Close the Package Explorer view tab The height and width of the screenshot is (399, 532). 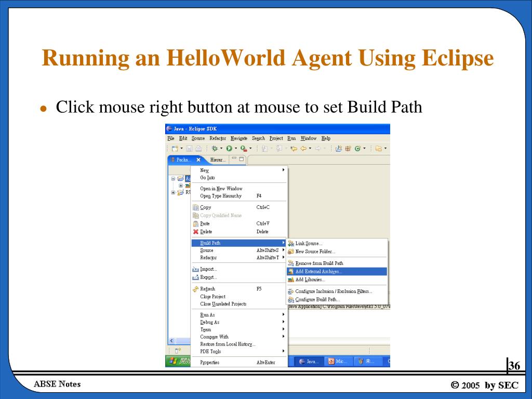(198, 160)
